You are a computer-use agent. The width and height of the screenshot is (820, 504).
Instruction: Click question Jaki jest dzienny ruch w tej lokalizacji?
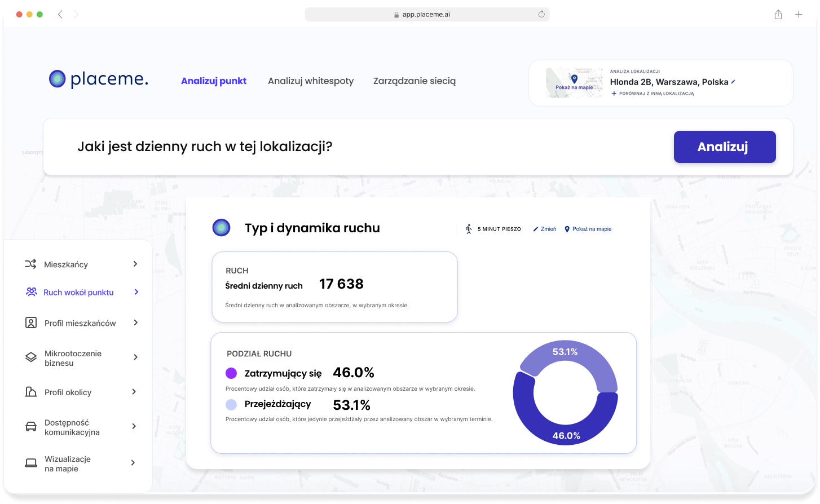(205, 147)
